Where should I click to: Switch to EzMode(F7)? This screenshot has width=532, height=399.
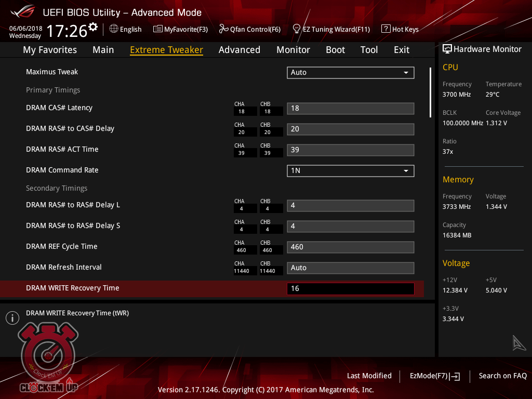(434, 376)
